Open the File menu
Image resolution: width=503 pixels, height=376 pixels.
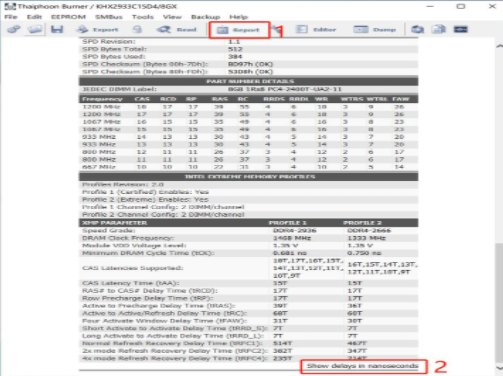[x=11, y=17]
